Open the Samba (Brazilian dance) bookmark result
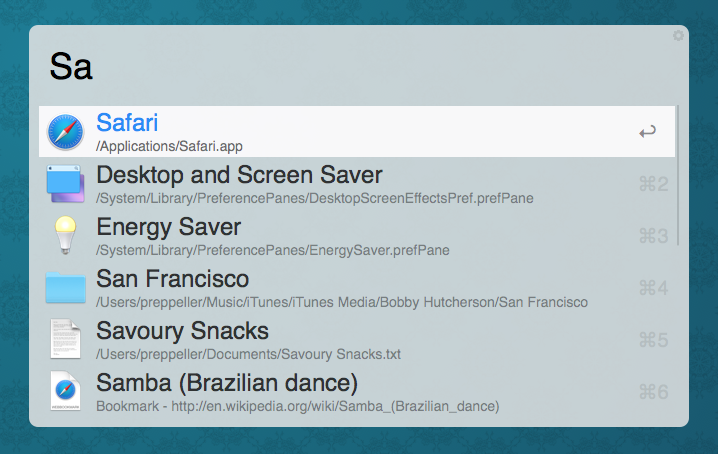The image size is (718, 454). click(x=227, y=383)
